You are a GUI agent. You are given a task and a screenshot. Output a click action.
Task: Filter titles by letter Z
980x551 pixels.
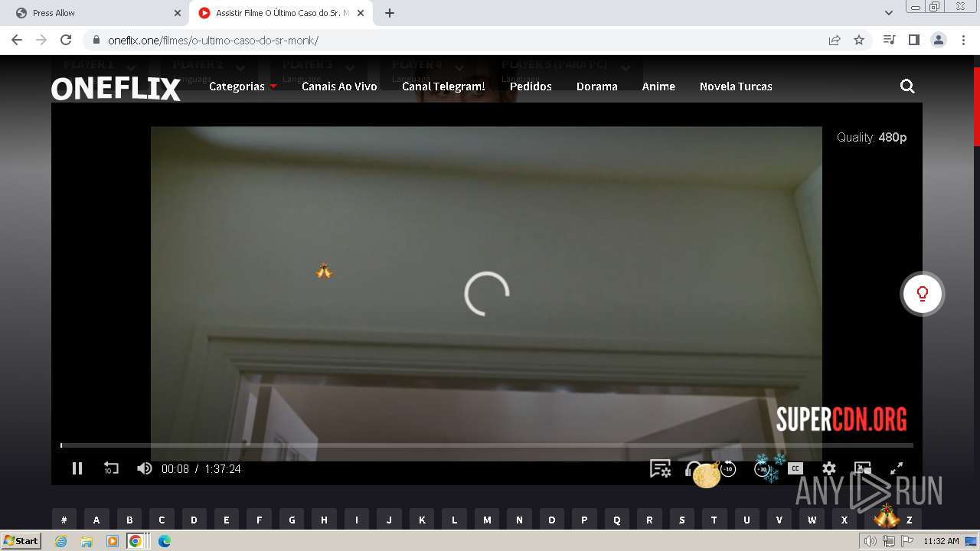(910, 520)
